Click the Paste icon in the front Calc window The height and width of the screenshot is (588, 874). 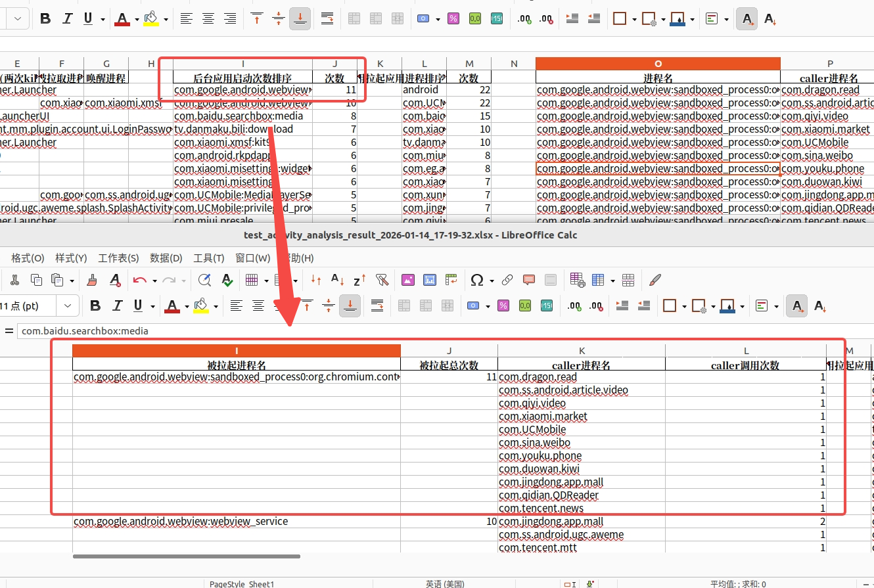pyautogui.click(x=57, y=281)
